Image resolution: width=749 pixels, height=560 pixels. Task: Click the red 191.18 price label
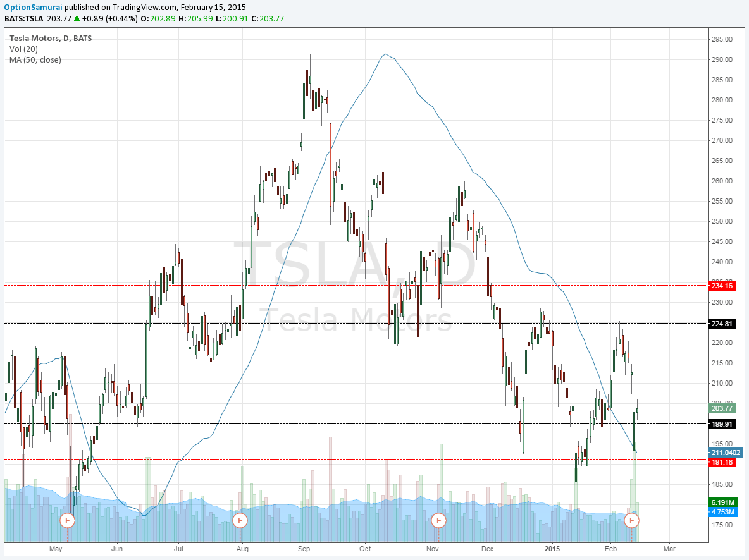point(722,462)
